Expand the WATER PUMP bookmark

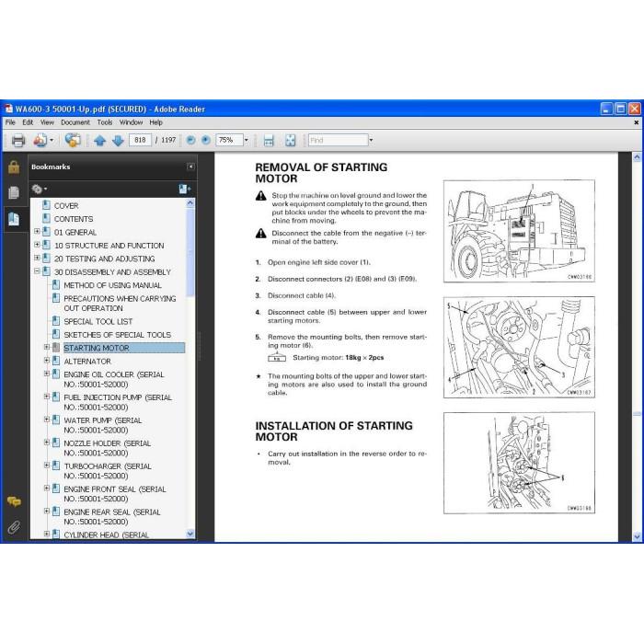point(47,420)
